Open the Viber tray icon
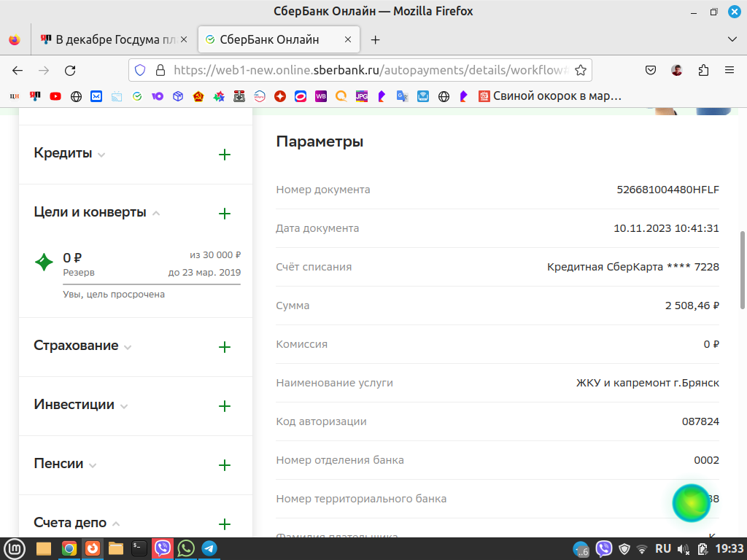747x560 pixels. pos(603,549)
